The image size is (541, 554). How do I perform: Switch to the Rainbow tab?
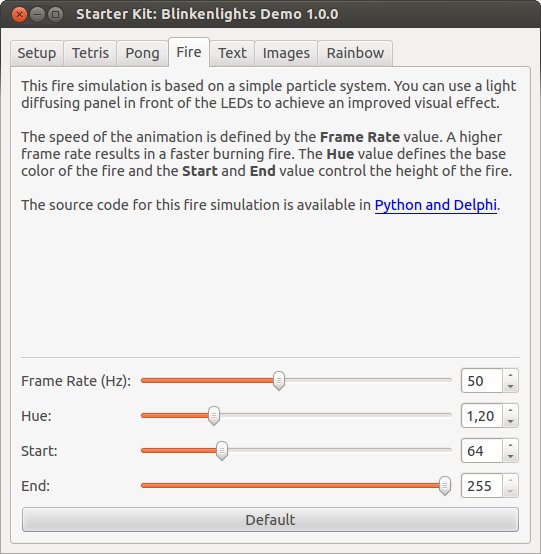pyautogui.click(x=355, y=53)
